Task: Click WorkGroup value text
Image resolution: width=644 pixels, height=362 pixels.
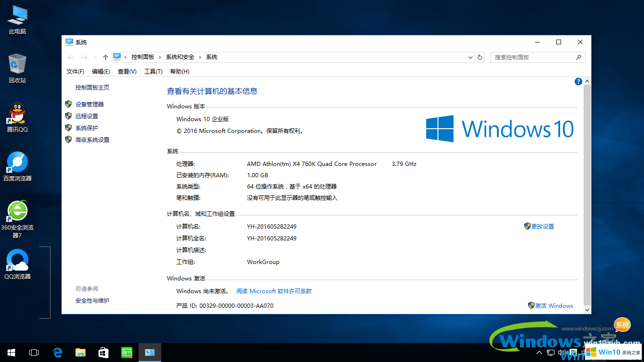Action: click(263, 262)
